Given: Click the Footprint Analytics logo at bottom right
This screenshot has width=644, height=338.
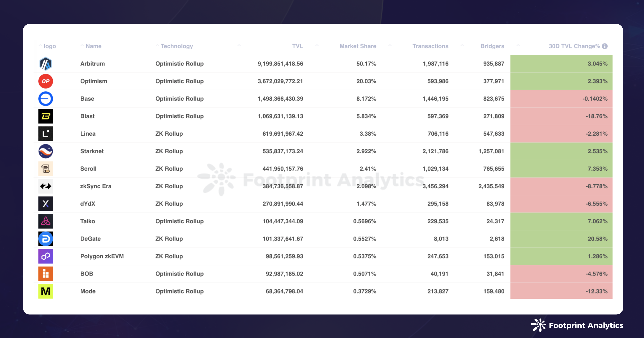Looking at the screenshot, I should click(577, 325).
